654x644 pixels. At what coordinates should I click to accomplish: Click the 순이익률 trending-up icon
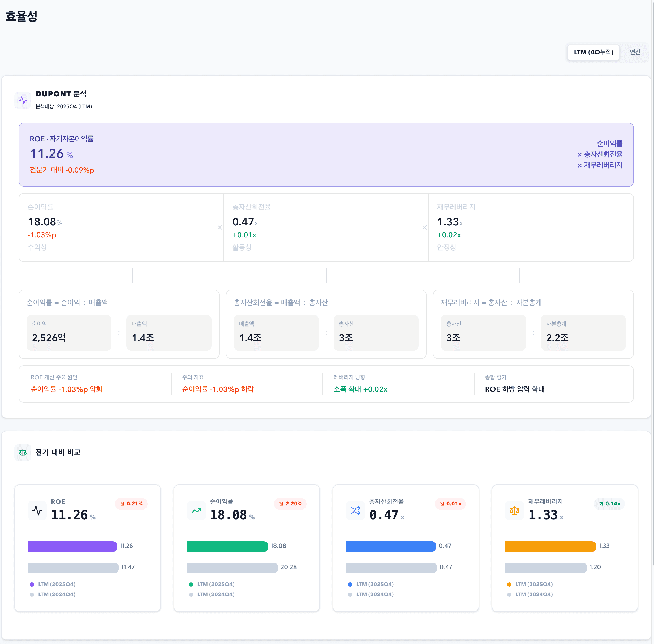[196, 510]
